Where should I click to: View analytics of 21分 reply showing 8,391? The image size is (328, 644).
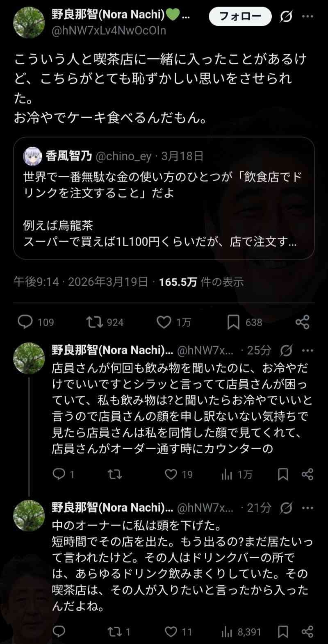(x=226, y=632)
